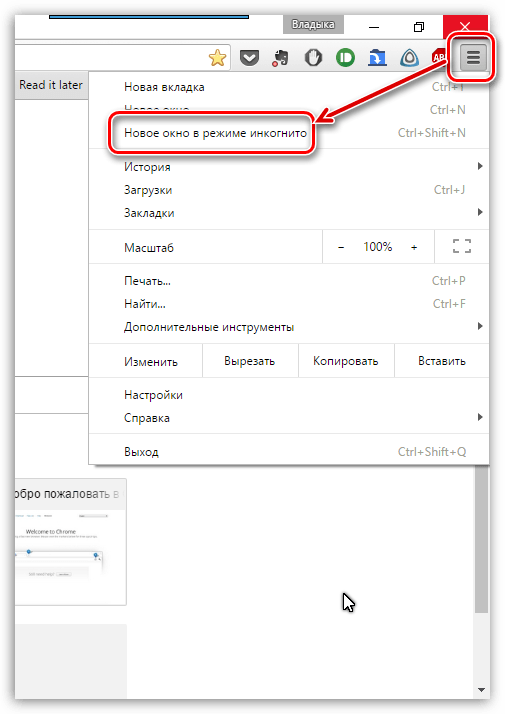Click the Копировать button
This screenshot has width=505, height=714.
[346, 361]
